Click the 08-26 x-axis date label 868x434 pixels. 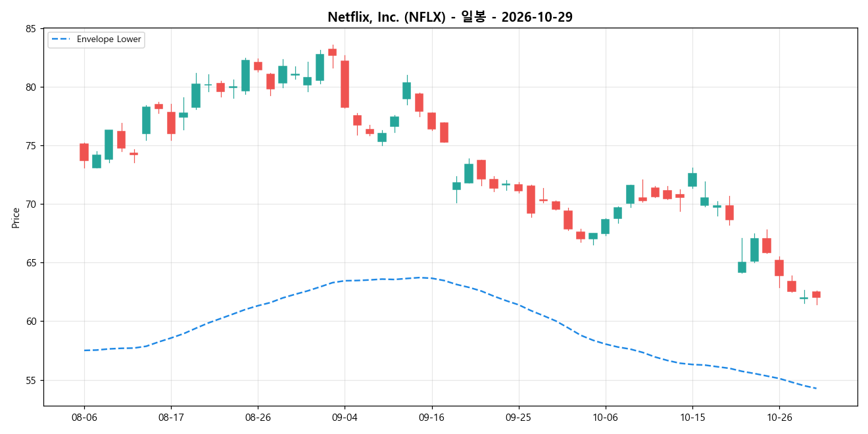click(x=258, y=417)
